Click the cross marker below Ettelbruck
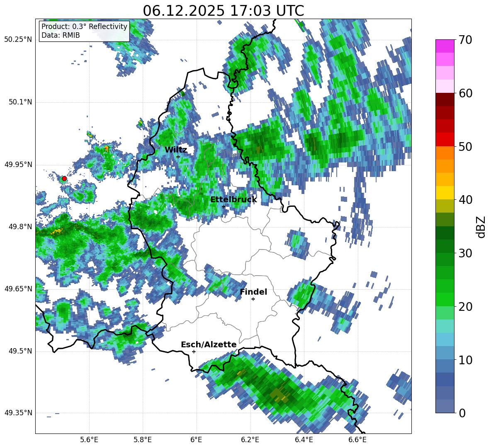Screen dimensions: 491x448 224,206
